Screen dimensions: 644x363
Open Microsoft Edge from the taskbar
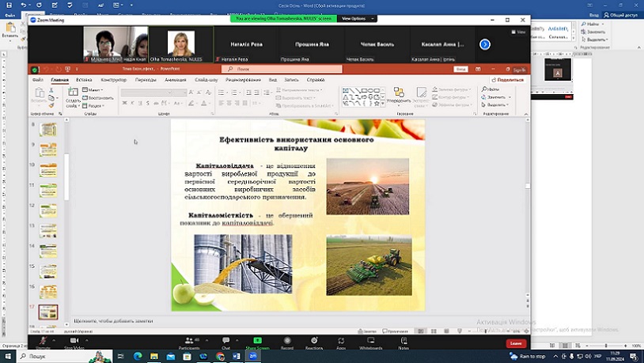click(x=138, y=356)
